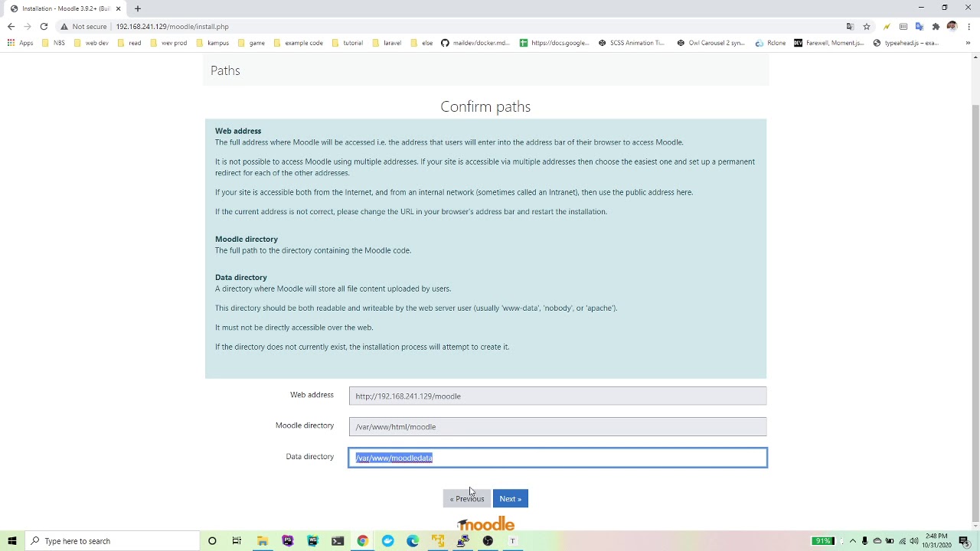Open the Farewell, Moment.js bookmark
Viewport: 980px width, 551px height.
pyautogui.click(x=829, y=43)
